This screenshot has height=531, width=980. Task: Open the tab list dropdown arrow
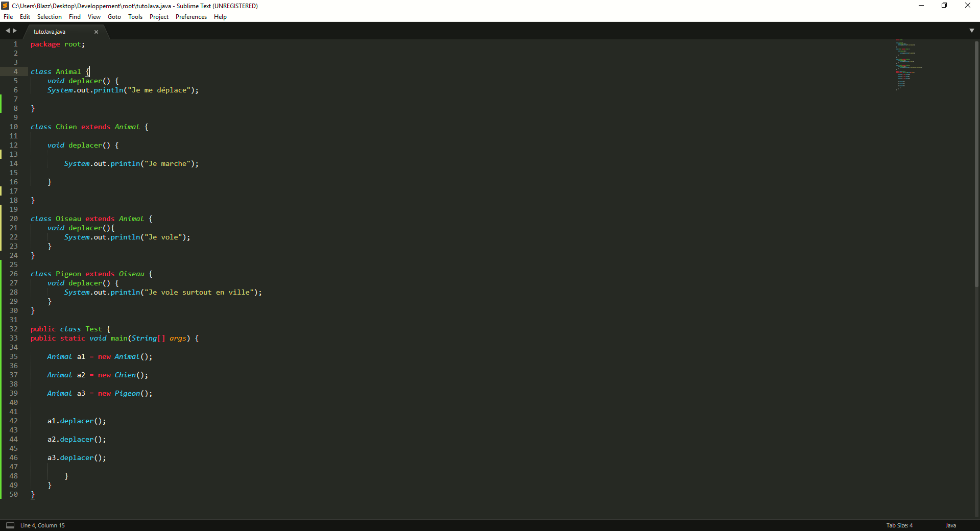click(971, 31)
